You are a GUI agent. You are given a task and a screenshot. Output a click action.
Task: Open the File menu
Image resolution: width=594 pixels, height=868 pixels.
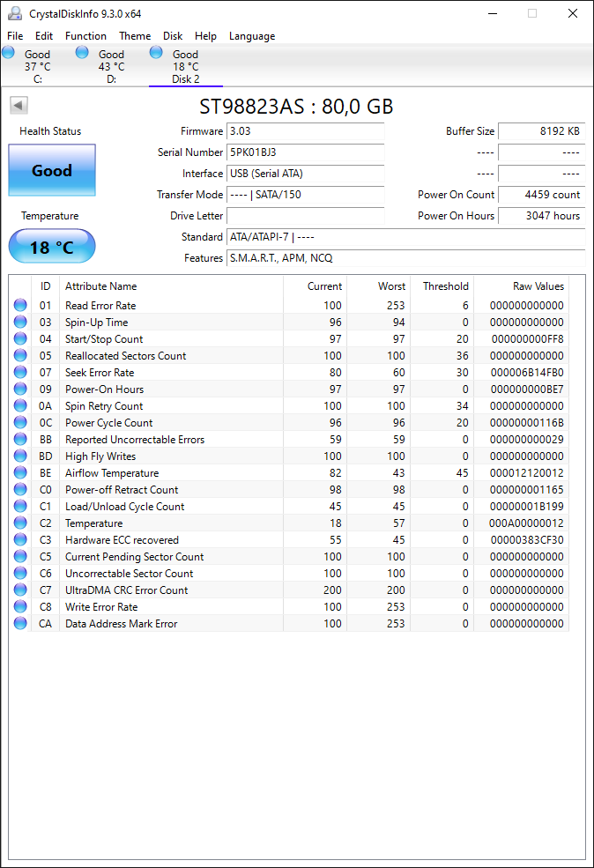click(x=15, y=36)
